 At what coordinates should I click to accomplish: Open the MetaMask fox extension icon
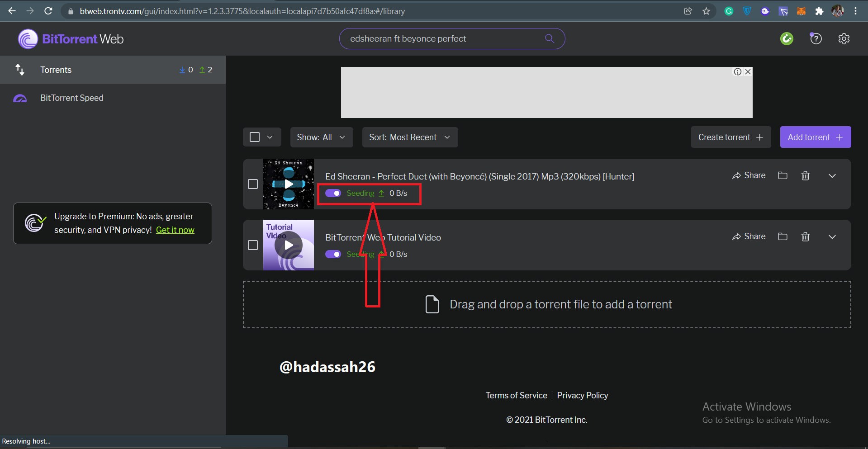tap(801, 11)
